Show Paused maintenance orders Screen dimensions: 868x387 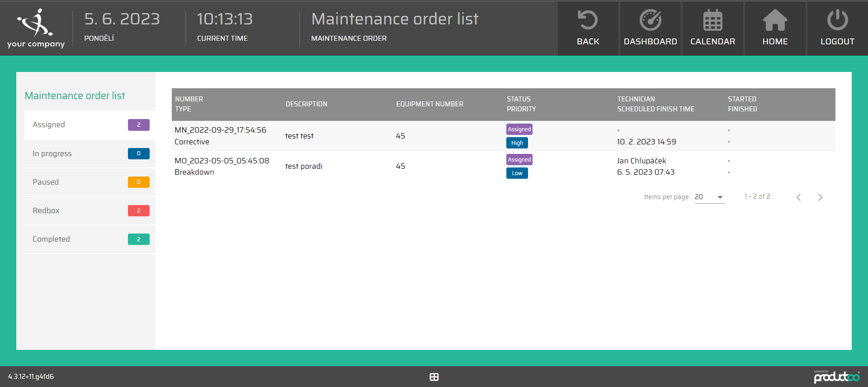[90, 182]
